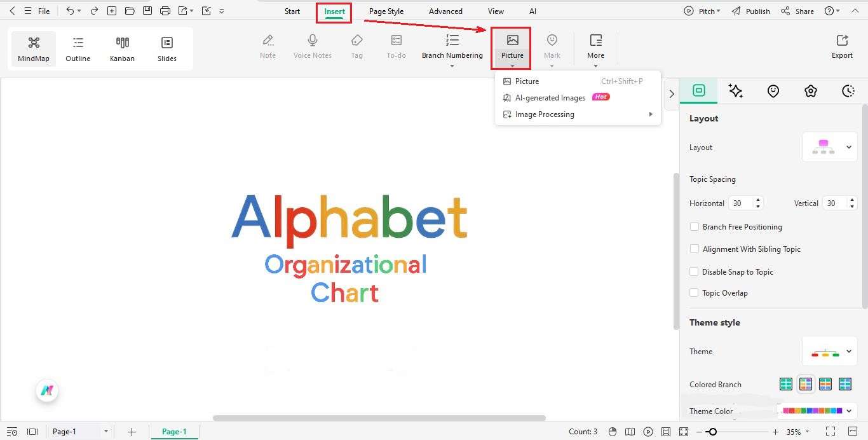Expand the More insert options
The width and height of the screenshot is (868, 440).
pos(595,50)
